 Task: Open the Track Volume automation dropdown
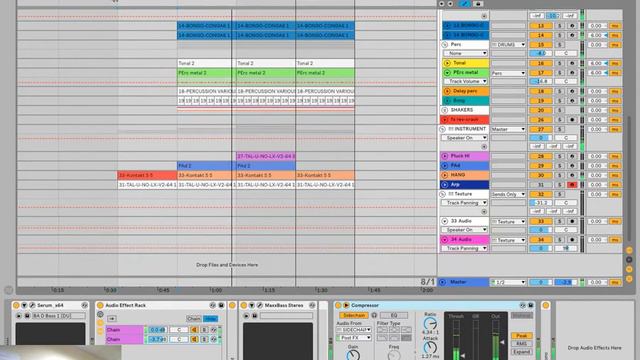click(x=465, y=82)
